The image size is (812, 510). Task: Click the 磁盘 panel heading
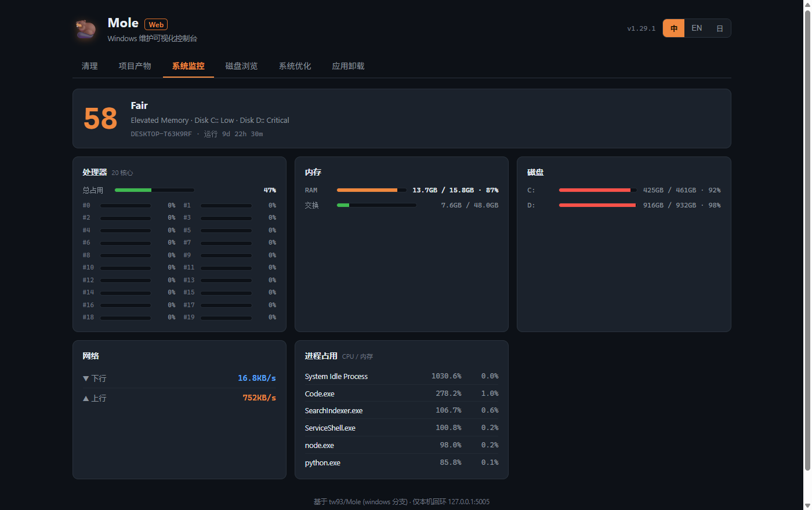click(x=535, y=172)
